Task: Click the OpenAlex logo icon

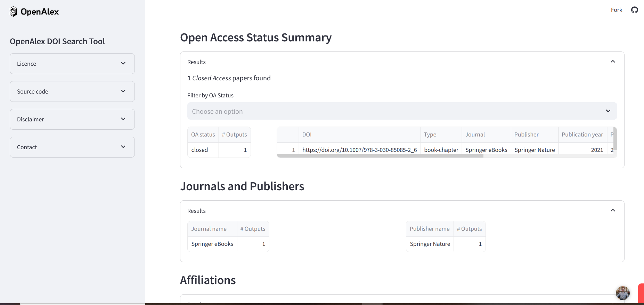Action: [13, 11]
